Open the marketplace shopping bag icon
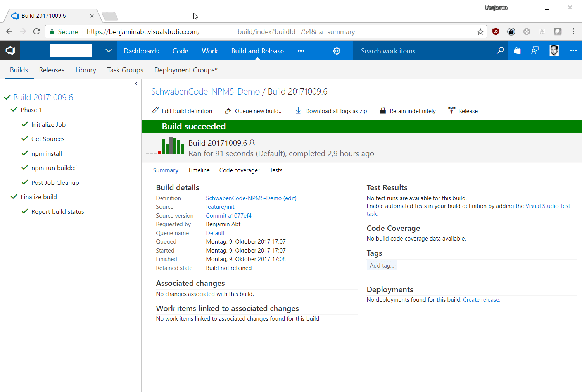Screen dimensions: 582x392 coord(517,51)
